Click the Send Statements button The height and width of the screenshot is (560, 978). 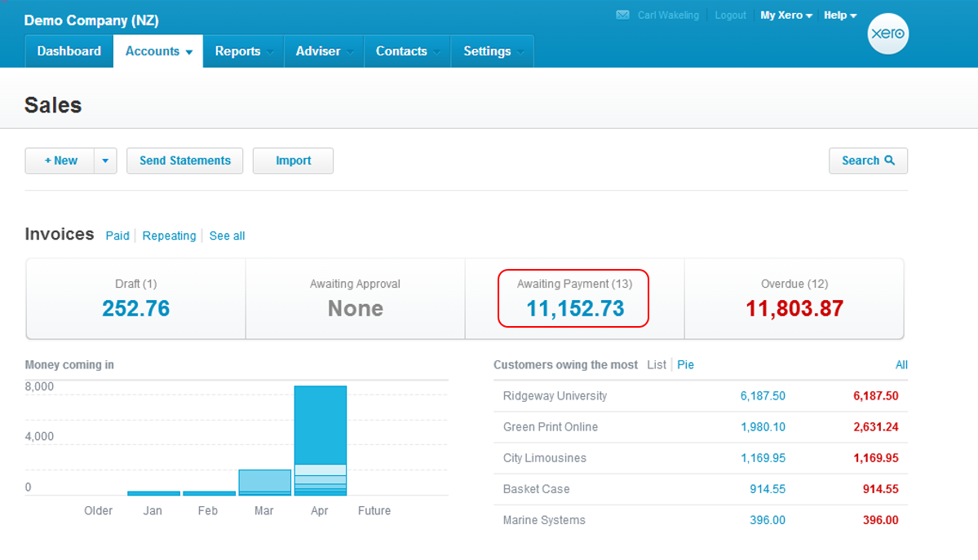tap(184, 161)
